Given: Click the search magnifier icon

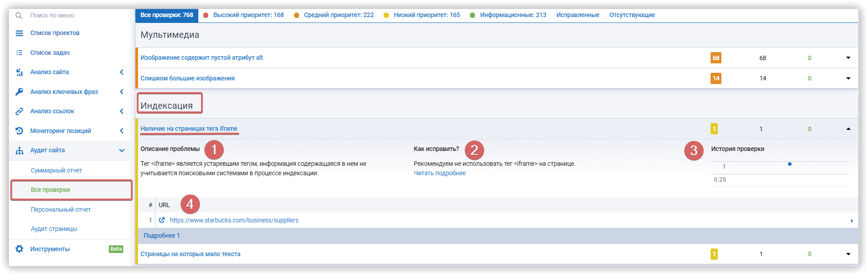Looking at the screenshot, I should (19, 15).
